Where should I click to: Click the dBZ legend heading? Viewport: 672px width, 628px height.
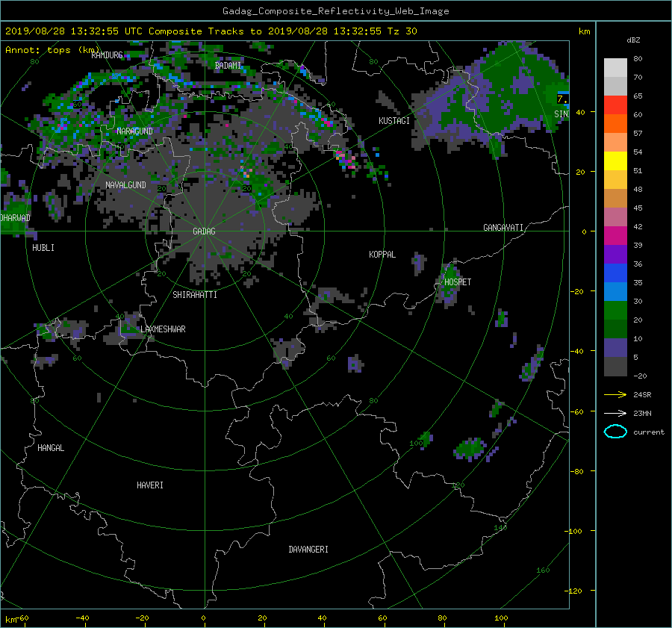[633, 40]
